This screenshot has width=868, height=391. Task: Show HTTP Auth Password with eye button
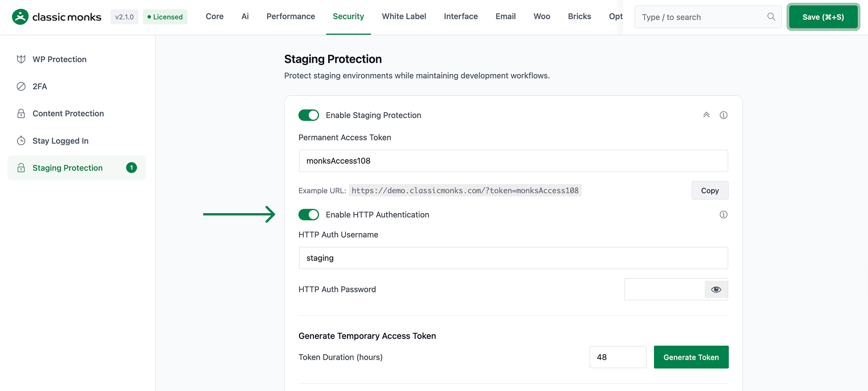tap(716, 290)
